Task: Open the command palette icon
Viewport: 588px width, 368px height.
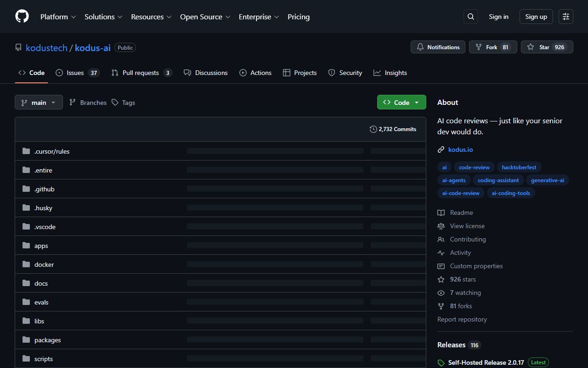Action: coord(565,17)
